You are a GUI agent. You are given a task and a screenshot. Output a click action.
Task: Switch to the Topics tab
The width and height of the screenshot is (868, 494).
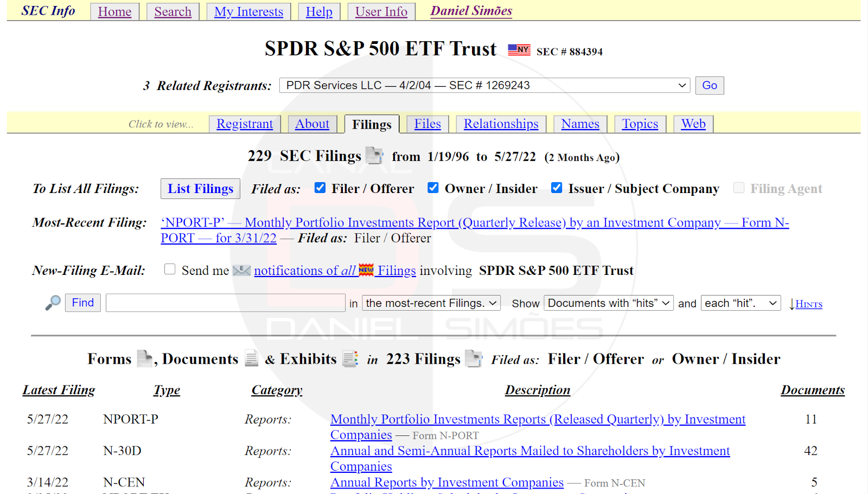[x=640, y=124]
